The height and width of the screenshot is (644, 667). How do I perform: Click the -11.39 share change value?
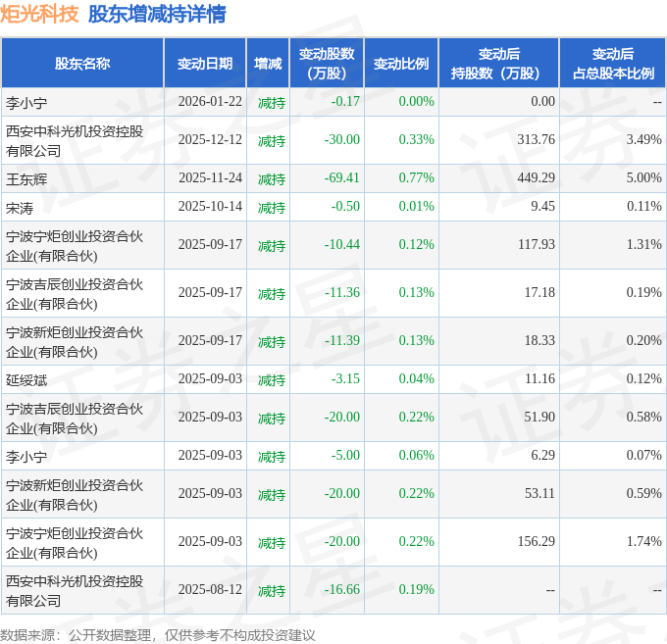(x=342, y=340)
